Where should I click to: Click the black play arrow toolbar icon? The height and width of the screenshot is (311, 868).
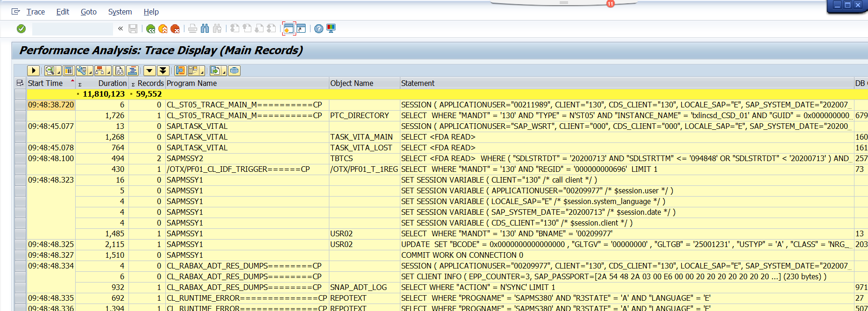(x=33, y=71)
